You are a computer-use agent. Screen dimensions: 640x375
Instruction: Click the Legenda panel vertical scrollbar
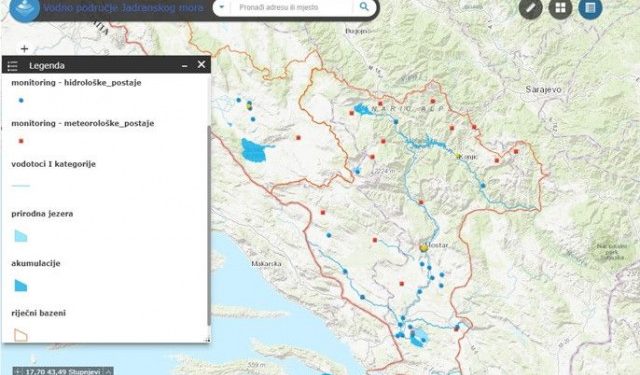(x=209, y=225)
